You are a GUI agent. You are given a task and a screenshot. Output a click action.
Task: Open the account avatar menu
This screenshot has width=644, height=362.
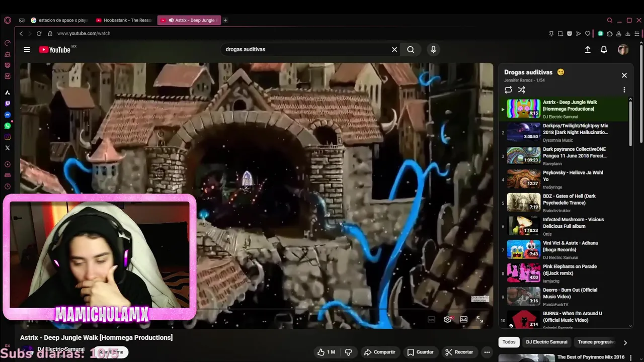[x=623, y=49]
